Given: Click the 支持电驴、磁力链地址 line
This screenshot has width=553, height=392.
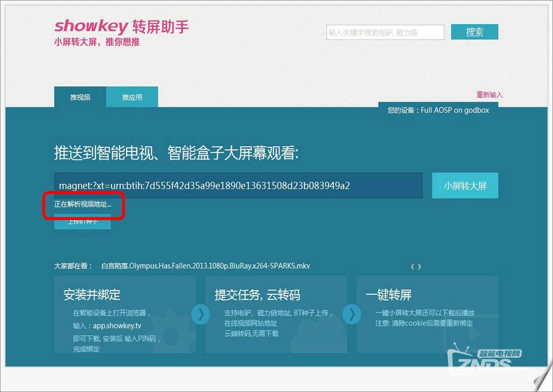Looking at the screenshot, I should click(x=279, y=313).
